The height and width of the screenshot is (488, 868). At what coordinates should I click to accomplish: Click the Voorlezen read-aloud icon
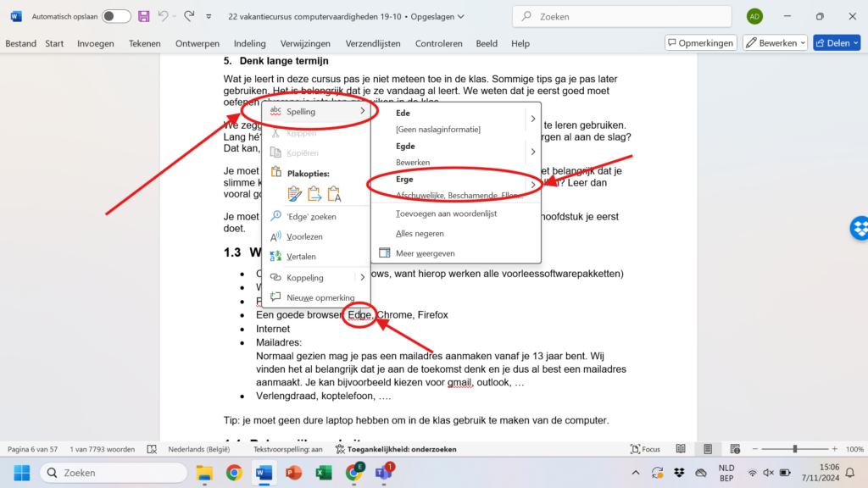click(x=275, y=236)
